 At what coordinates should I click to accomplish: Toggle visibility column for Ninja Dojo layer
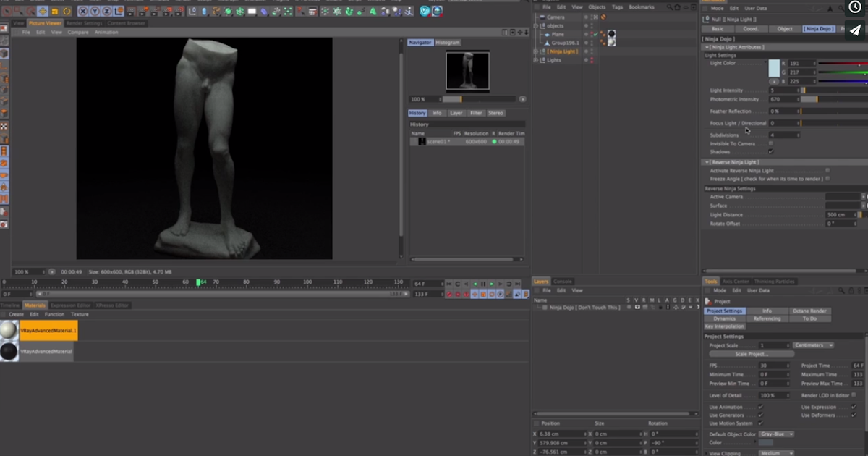point(637,308)
